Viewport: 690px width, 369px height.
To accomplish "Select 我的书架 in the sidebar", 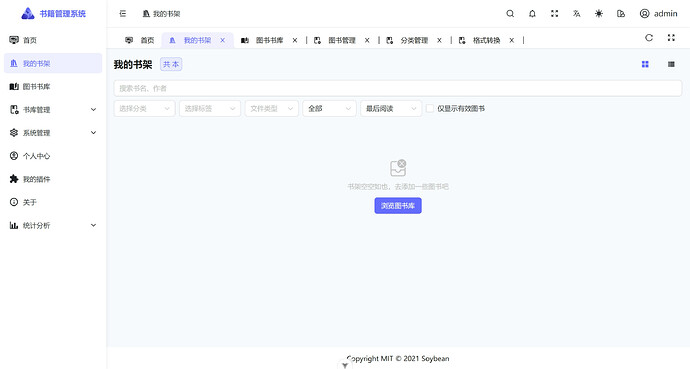I will click(x=53, y=63).
